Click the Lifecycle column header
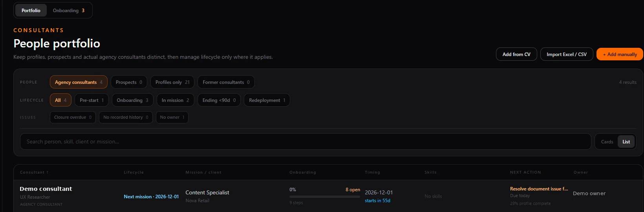 pyautogui.click(x=134, y=172)
